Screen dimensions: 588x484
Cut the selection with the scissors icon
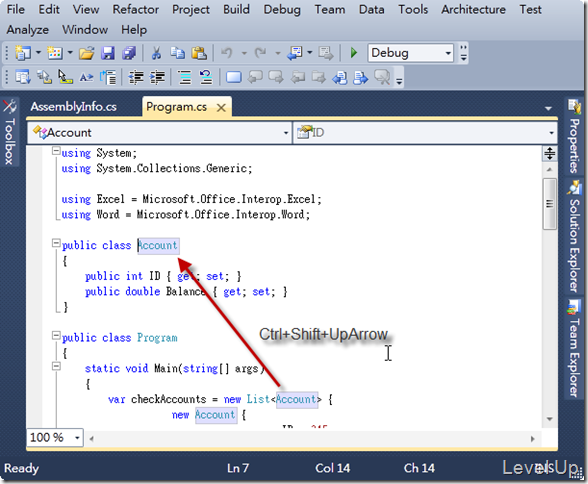point(156,53)
